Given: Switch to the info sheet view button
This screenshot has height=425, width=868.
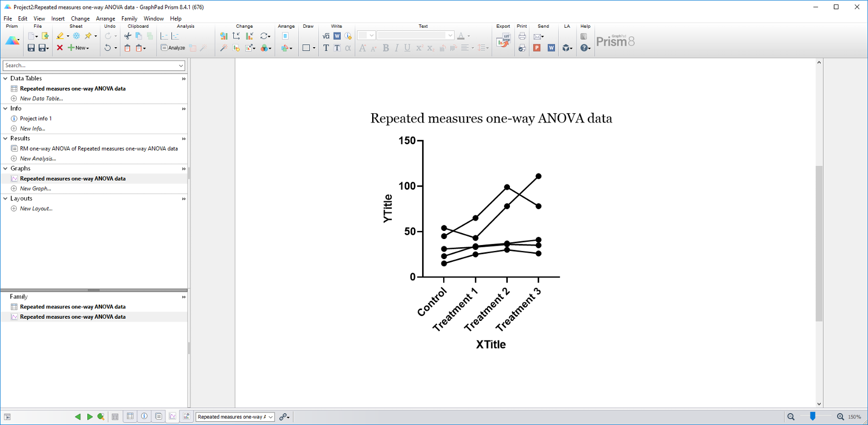Looking at the screenshot, I should pyautogui.click(x=144, y=416).
